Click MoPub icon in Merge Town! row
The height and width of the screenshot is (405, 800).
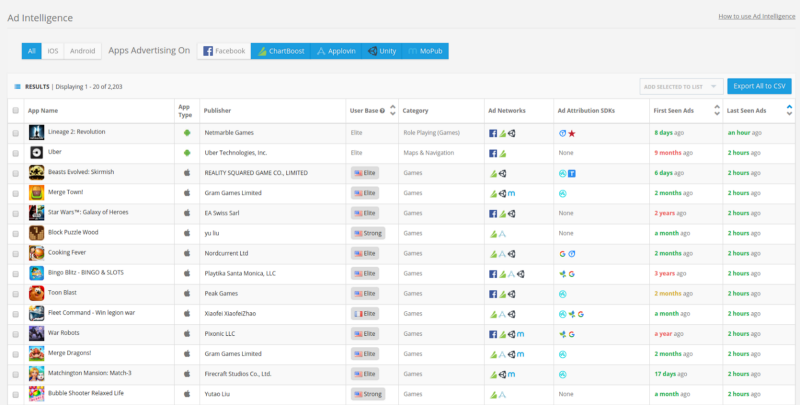click(511, 193)
